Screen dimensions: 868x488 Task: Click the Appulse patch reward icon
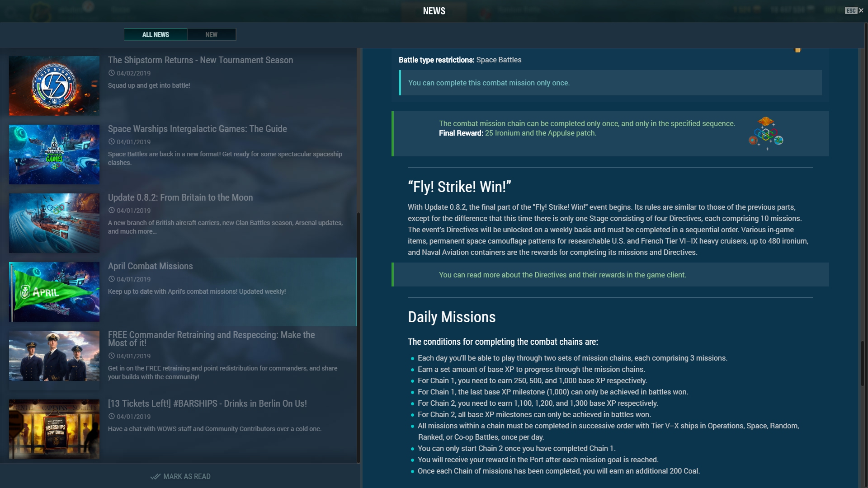coord(766,133)
